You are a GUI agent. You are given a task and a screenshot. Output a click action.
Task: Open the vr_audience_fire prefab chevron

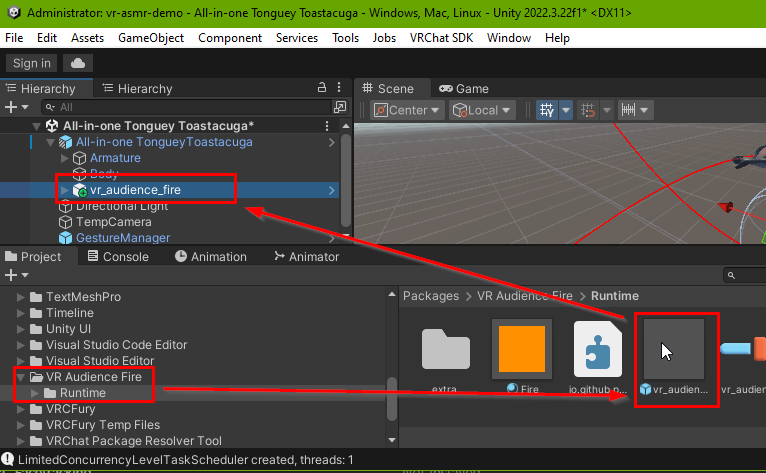(332, 190)
